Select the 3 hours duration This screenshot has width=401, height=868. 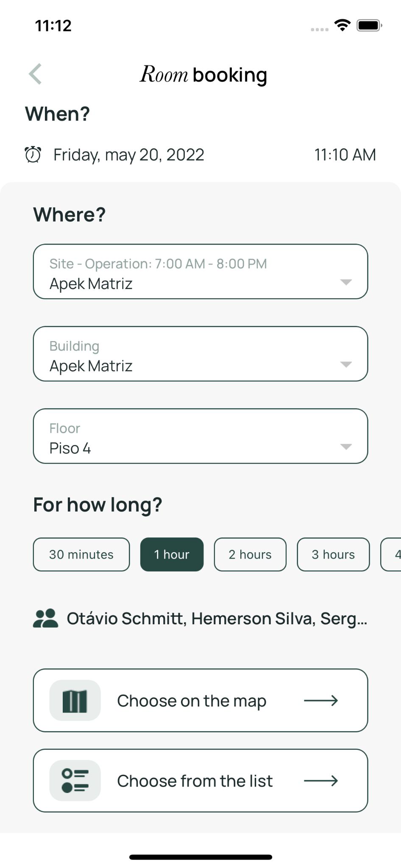pyautogui.click(x=333, y=554)
